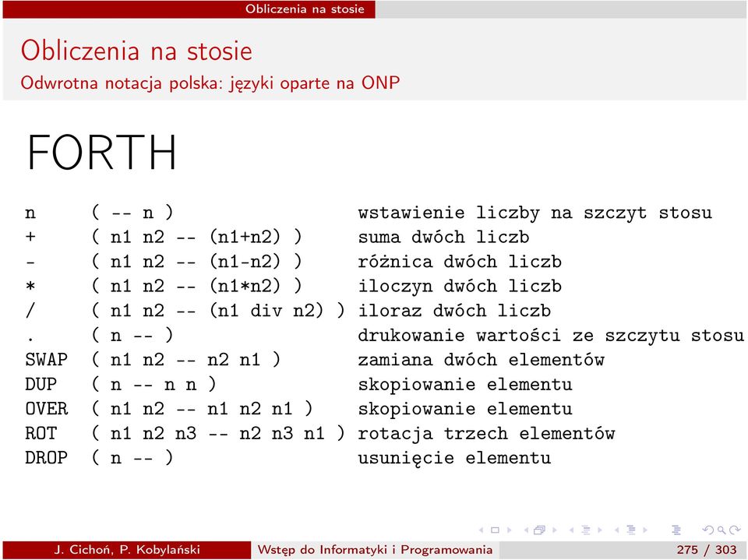This screenshot has width=748, height=560.
Task: Click the '( n1 n2 -- (n1 div n2) )' stack signature
Action: coord(218,311)
